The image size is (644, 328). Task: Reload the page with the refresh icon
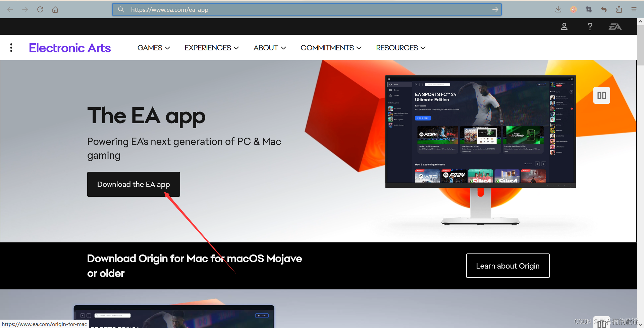40,9
